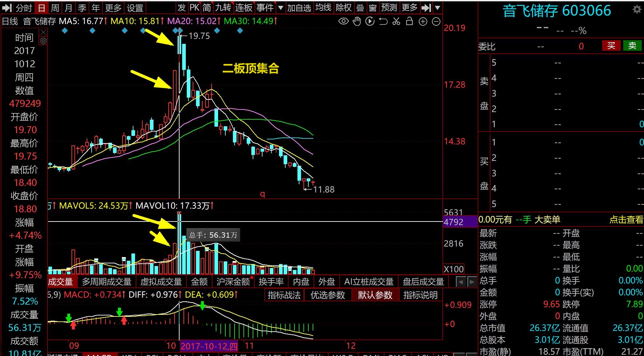This screenshot has width=644, height=356.
Task: Expand dropdown arrow after 事件 button
Action: pyautogui.click(x=280, y=8)
